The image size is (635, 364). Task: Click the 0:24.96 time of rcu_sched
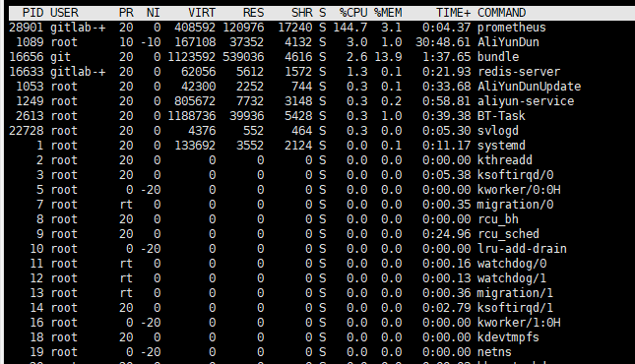(447, 234)
